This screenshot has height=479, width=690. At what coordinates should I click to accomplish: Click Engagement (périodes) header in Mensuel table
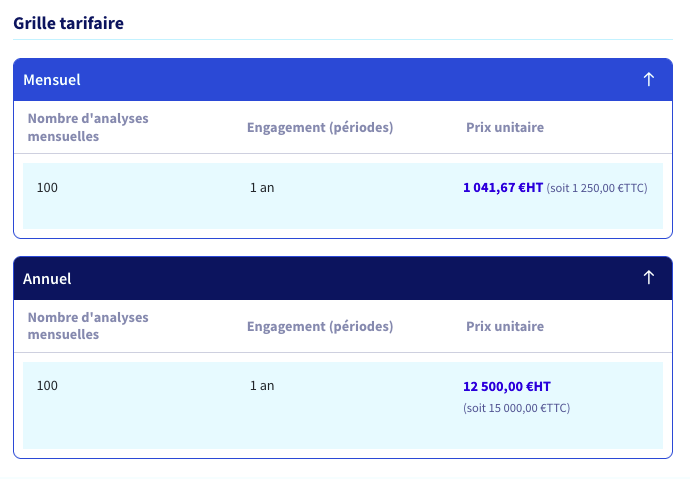tap(320, 127)
